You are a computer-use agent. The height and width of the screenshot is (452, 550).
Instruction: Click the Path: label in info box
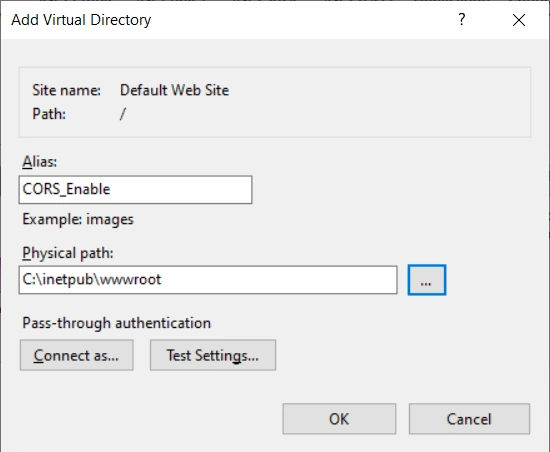[x=49, y=114]
